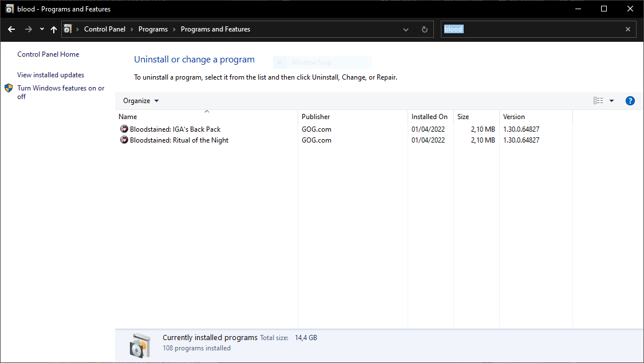Image resolution: width=644 pixels, height=363 pixels.
Task: Open Control Panel Home link
Action: (x=48, y=54)
